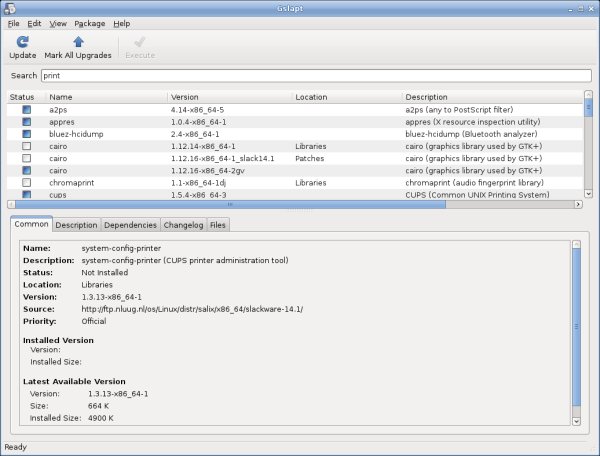Toggle status checkbox for cups
The width and height of the screenshot is (600, 456).
(26, 194)
